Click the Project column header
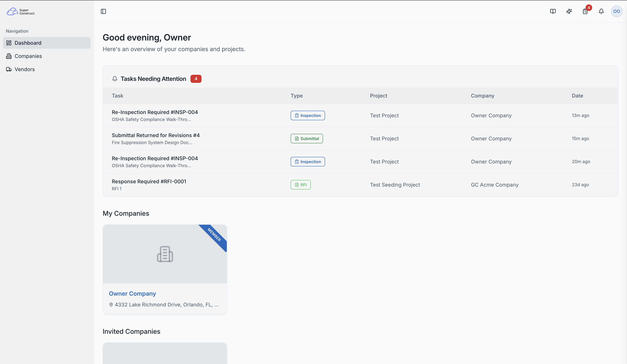 [378, 96]
